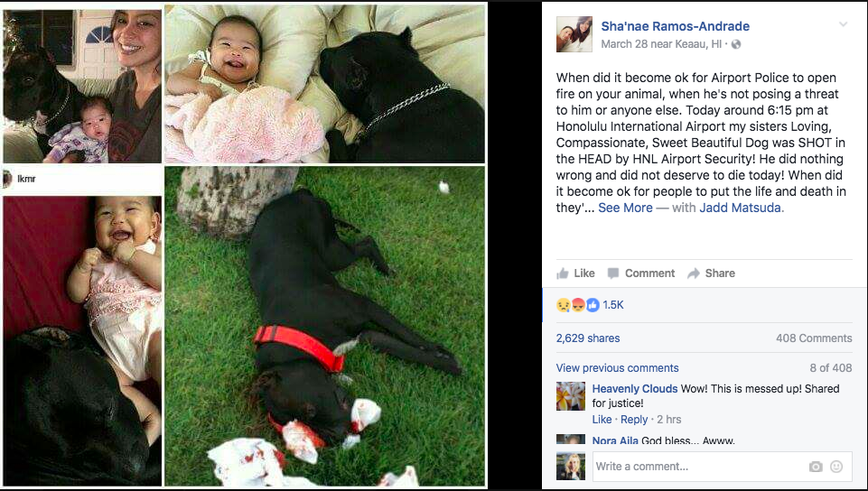Click the Like thumbs-up icon
The width and height of the screenshot is (868, 491).
pyautogui.click(x=563, y=273)
